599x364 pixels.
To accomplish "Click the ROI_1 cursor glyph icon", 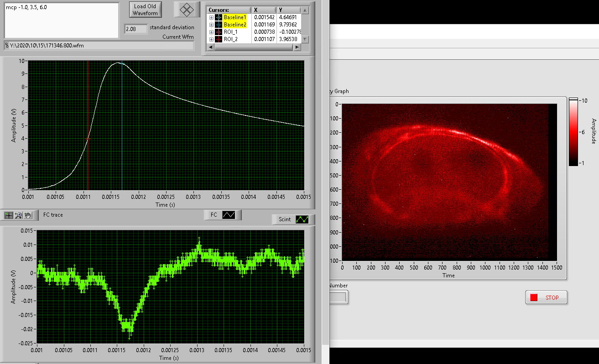I will pos(219,32).
